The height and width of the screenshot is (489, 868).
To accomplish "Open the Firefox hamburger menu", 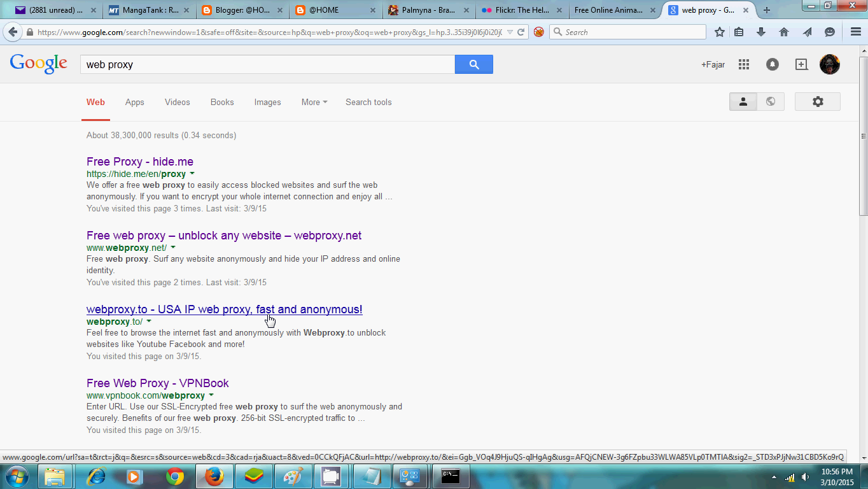I will pos(856,32).
